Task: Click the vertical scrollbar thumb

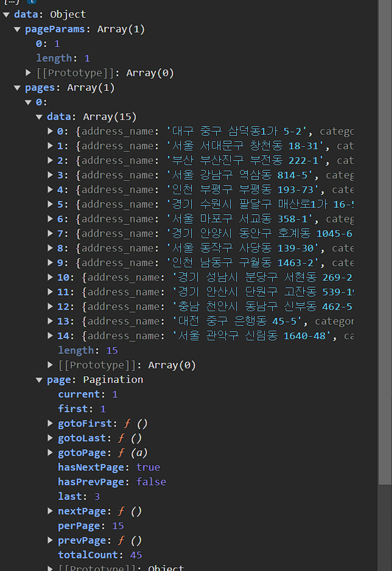Action: (x=385, y=242)
